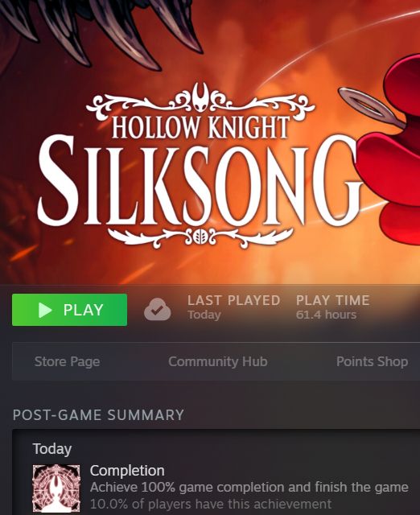Click the 10.0% of players rarity text
The width and height of the screenshot is (420, 515).
[211, 504]
